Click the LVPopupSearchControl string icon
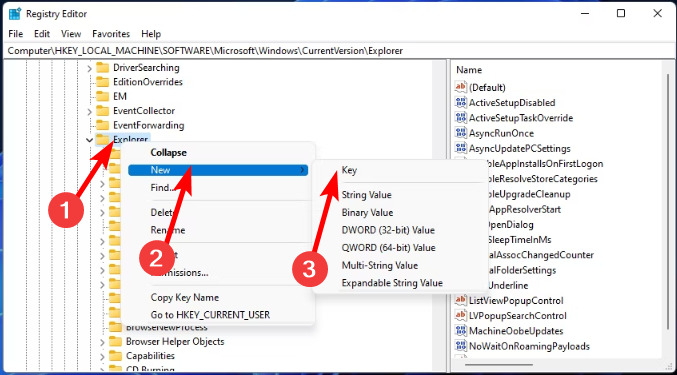677x375 pixels. click(461, 315)
